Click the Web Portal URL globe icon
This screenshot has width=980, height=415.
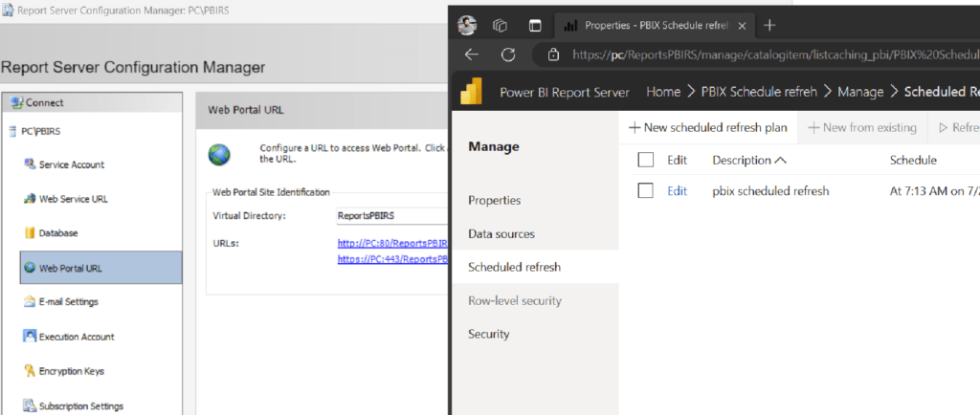(30, 268)
